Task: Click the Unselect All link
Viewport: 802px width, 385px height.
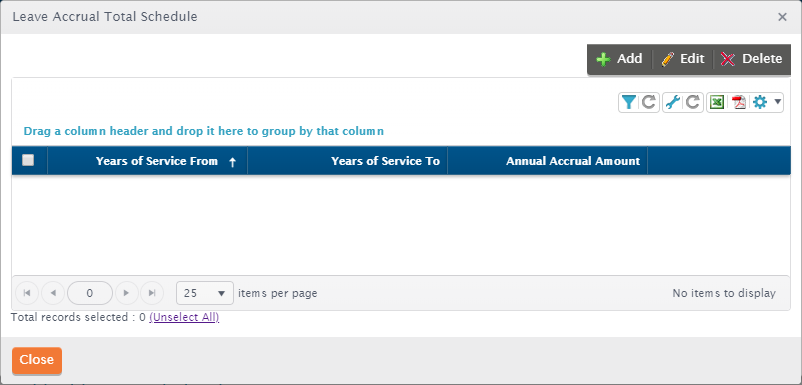Action: coord(184,318)
